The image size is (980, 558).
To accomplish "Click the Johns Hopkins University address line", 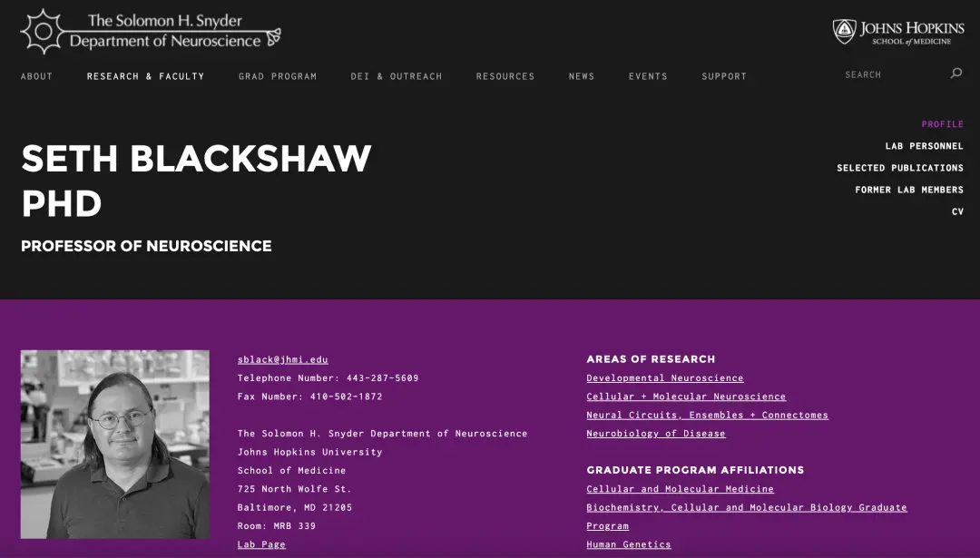I will (310, 452).
